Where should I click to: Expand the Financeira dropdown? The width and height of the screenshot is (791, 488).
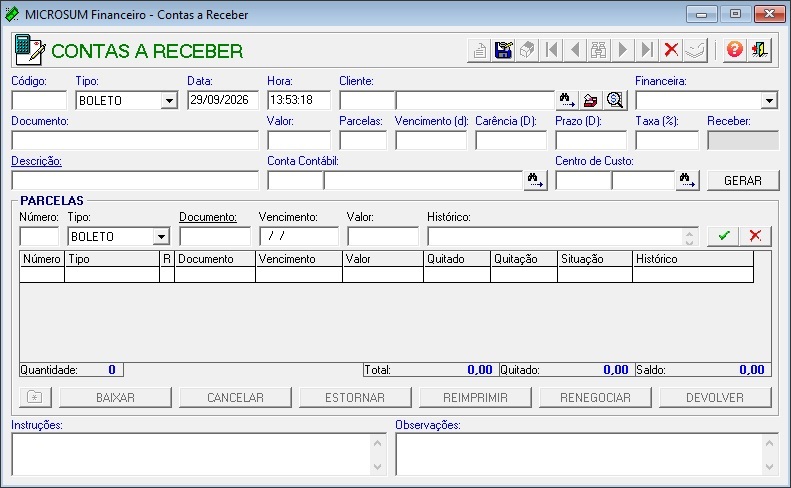(769, 100)
